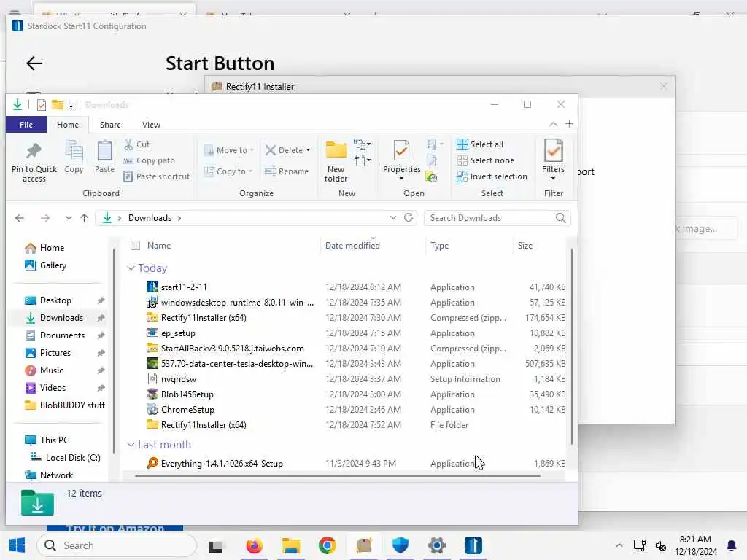Click the Properties checkmark icon

401,151
